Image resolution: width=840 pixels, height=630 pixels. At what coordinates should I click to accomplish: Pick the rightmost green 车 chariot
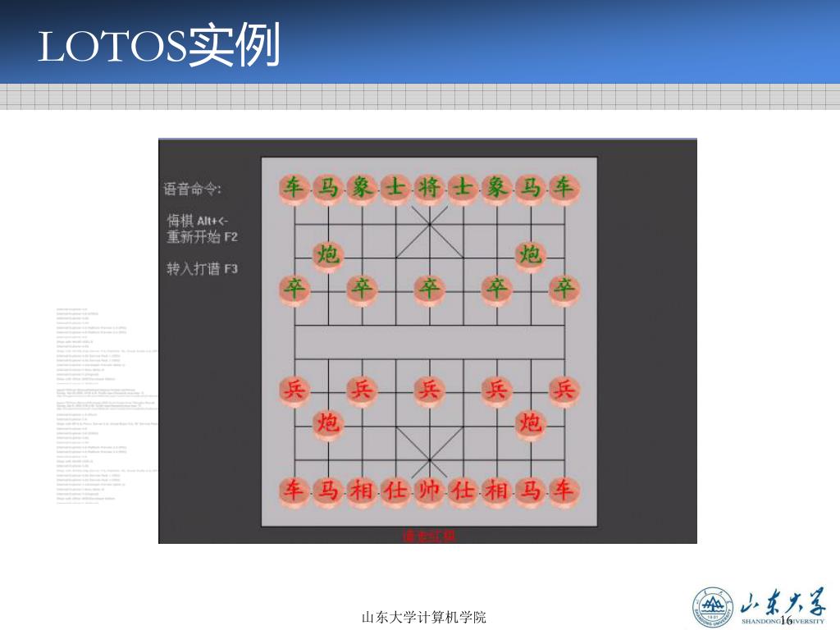pos(564,189)
